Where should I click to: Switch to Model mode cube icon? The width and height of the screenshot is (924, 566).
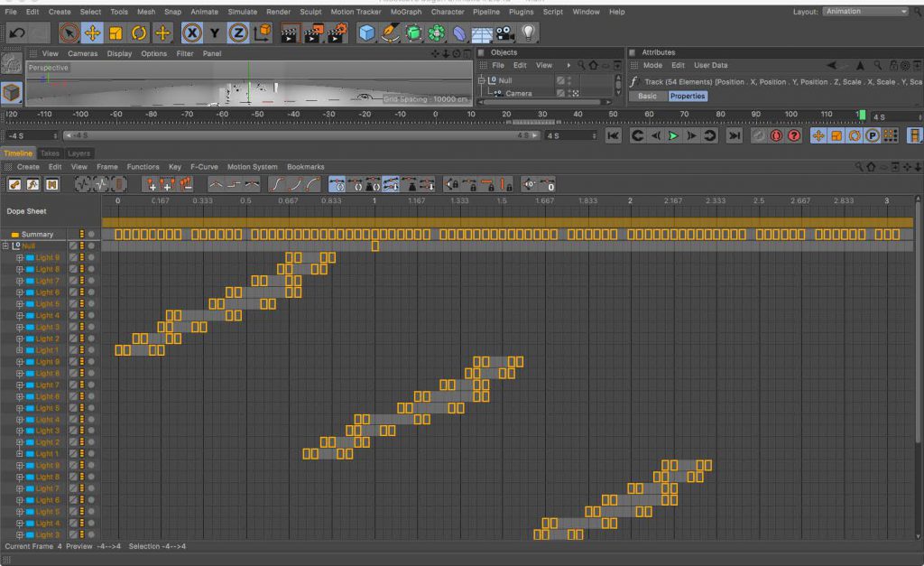pos(11,92)
